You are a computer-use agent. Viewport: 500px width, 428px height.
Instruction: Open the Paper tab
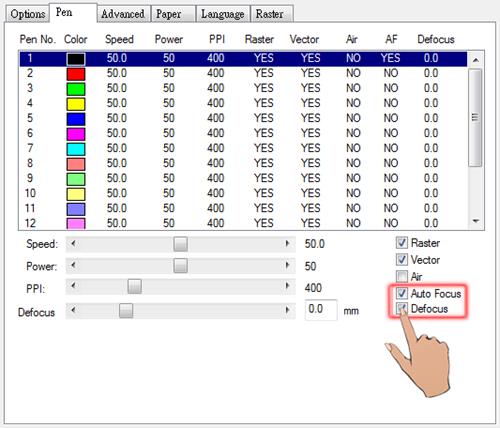173,14
